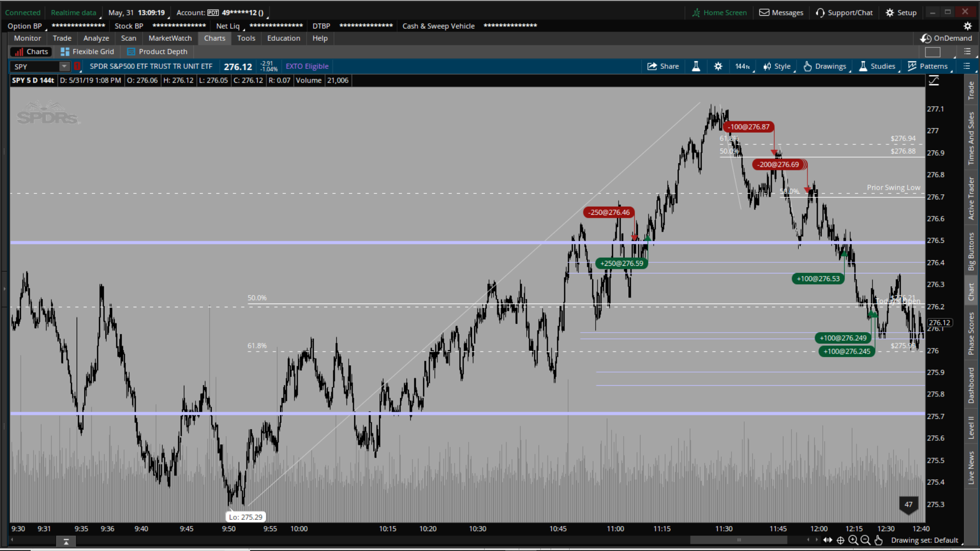Open the MarketWatch tab
980x551 pixels.
point(170,38)
